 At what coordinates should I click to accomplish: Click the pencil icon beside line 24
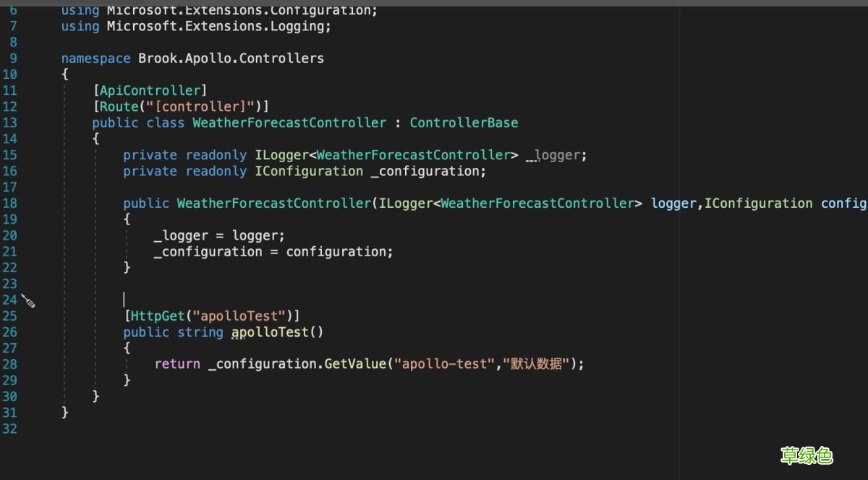tap(27, 301)
